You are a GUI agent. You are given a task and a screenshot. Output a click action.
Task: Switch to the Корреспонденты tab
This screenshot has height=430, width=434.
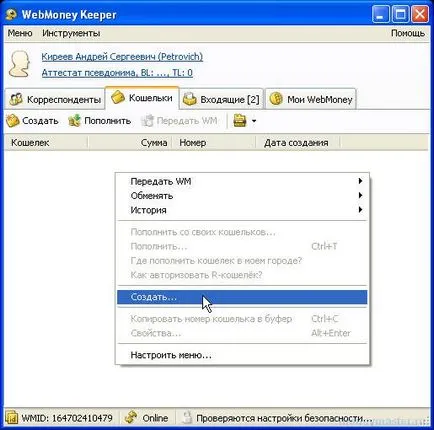click(x=55, y=99)
